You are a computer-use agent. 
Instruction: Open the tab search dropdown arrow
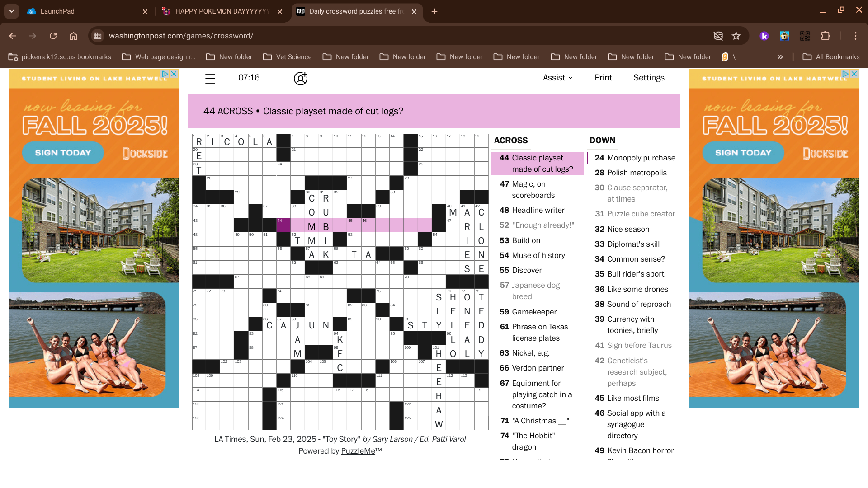[x=12, y=11]
